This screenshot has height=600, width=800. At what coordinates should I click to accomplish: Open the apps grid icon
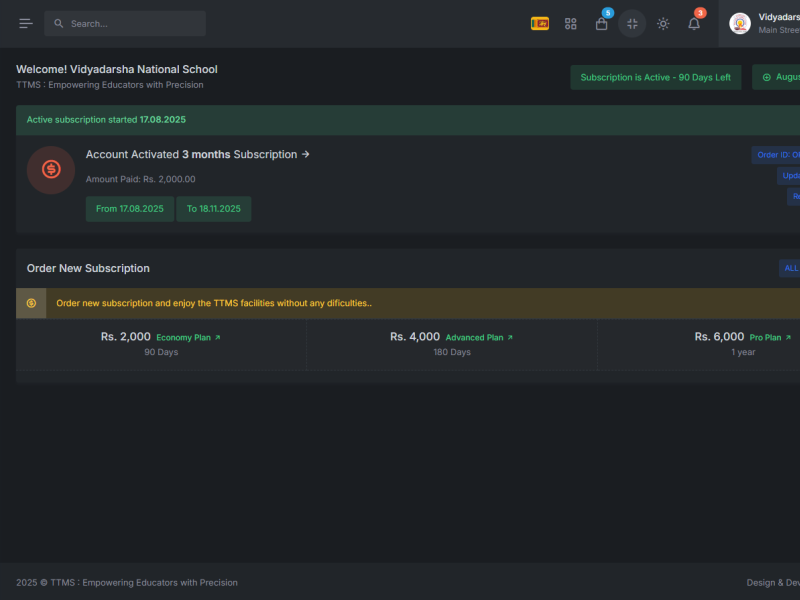coord(570,23)
